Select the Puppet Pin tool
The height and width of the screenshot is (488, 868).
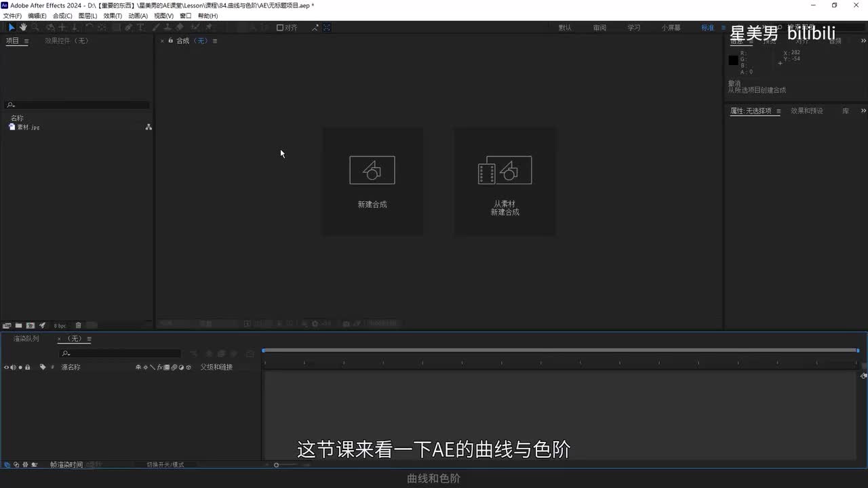209,28
